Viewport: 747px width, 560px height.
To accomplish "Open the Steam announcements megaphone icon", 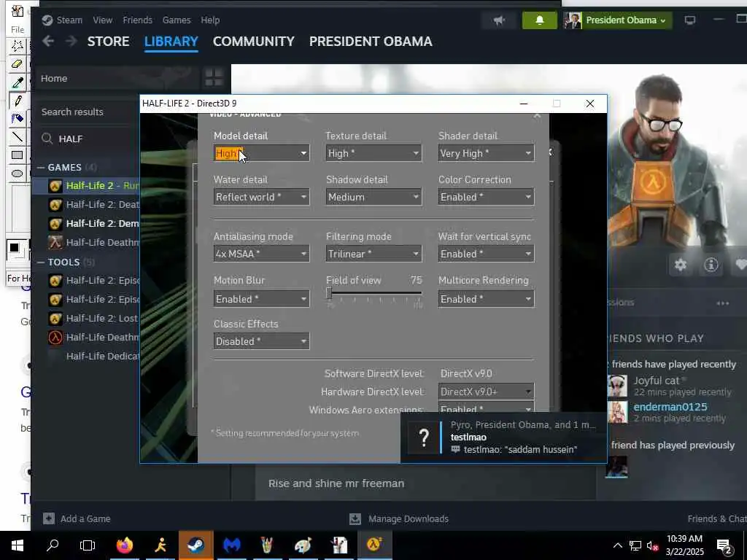I will pyautogui.click(x=499, y=20).
